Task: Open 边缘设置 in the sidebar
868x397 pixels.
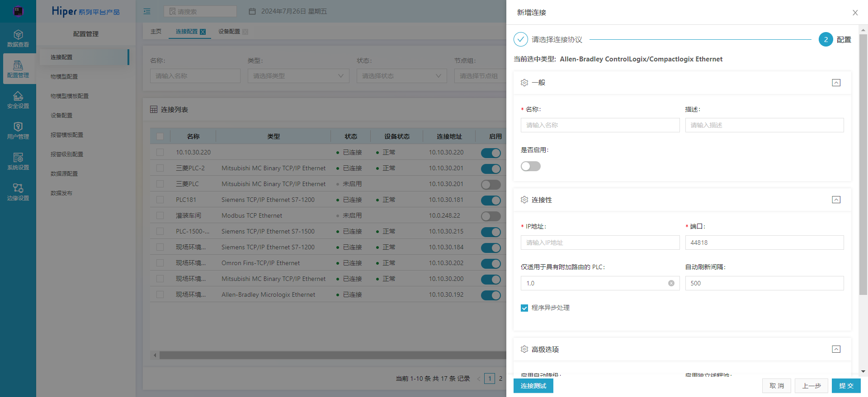Action: point(18,192)
